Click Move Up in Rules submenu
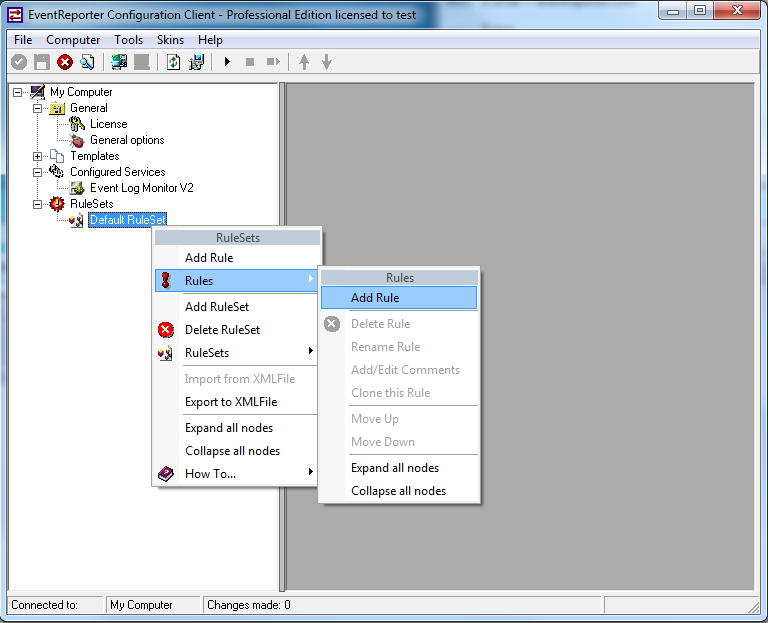This screenshot has width=768, height=623. pos(399,419)
